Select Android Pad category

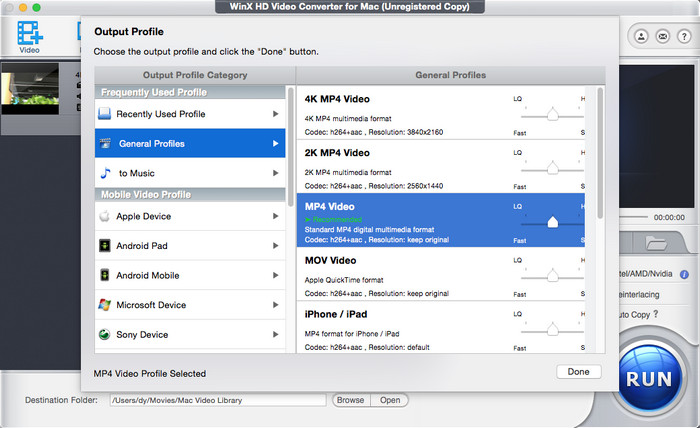190,245
